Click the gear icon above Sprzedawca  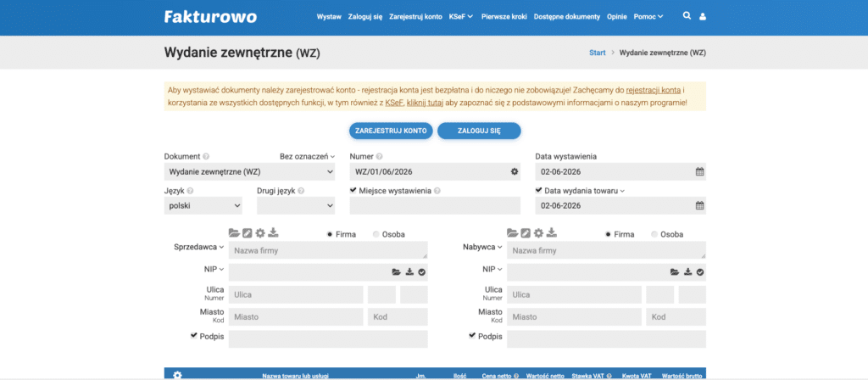coord(260,233)
